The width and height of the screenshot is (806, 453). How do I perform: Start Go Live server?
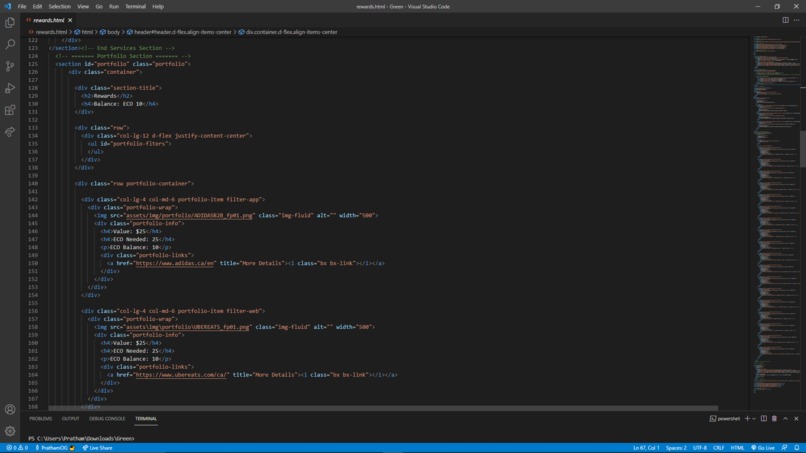[x=763, y=448]
